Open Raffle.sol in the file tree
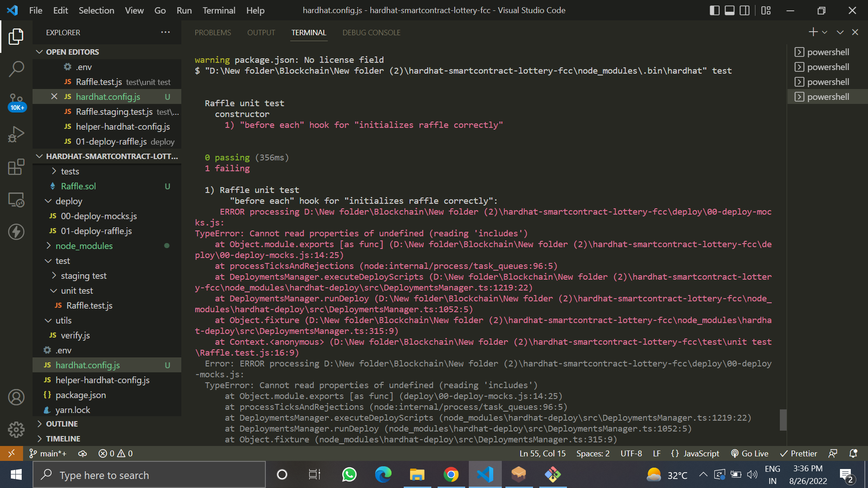The width and height of the screenshot is (868, 488). 107,186
